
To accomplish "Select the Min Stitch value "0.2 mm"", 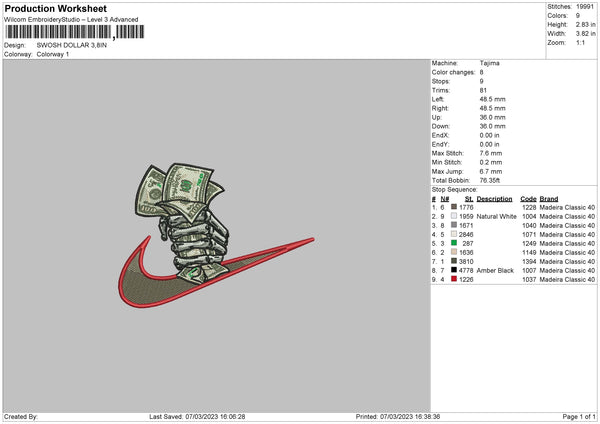I will click(491, 162).
